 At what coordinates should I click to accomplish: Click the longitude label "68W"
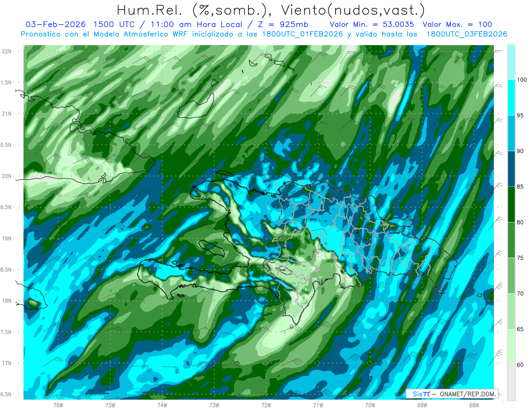point(473,405)
